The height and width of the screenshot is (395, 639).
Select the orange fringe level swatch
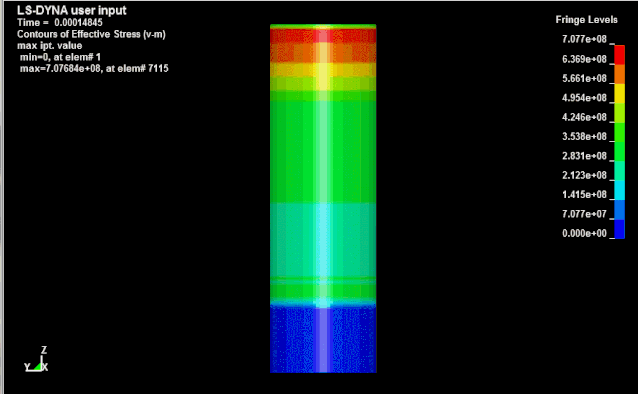tap(619, 74)
